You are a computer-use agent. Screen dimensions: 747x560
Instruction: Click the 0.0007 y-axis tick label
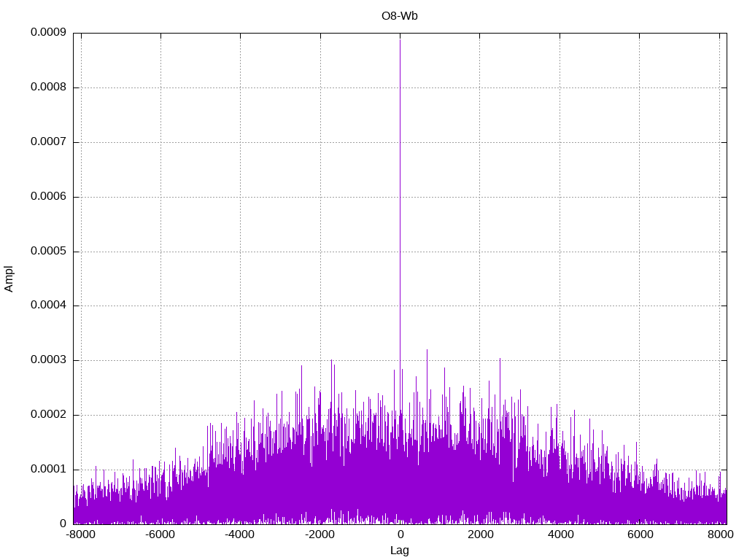pyautogui.click(x=48, y=142)
